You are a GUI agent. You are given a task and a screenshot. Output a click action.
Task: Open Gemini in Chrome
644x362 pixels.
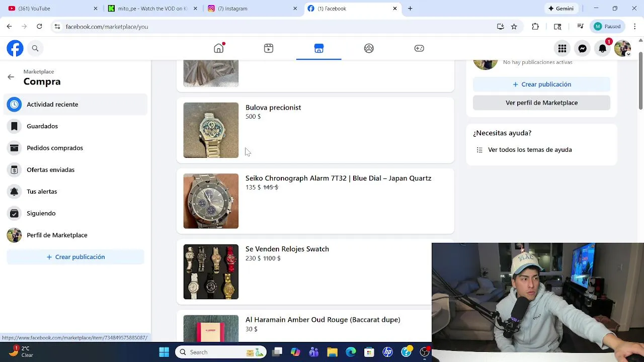[561, 9]
